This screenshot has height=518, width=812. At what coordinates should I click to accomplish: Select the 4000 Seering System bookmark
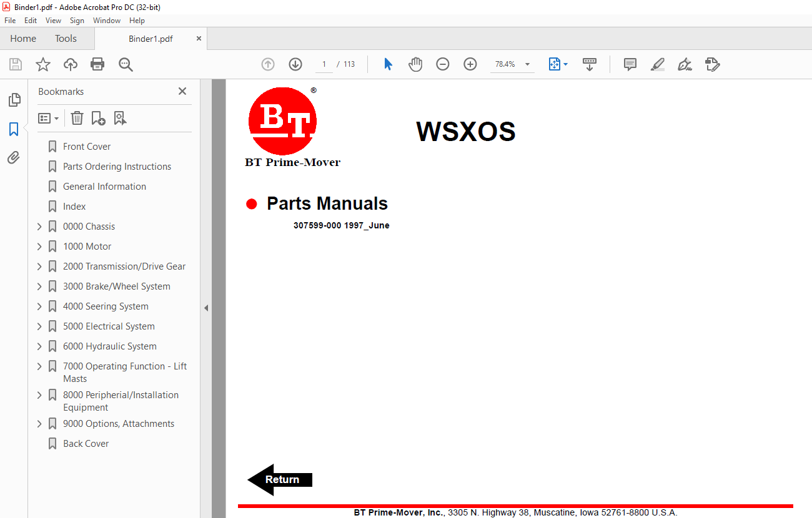tap(106, 306)
